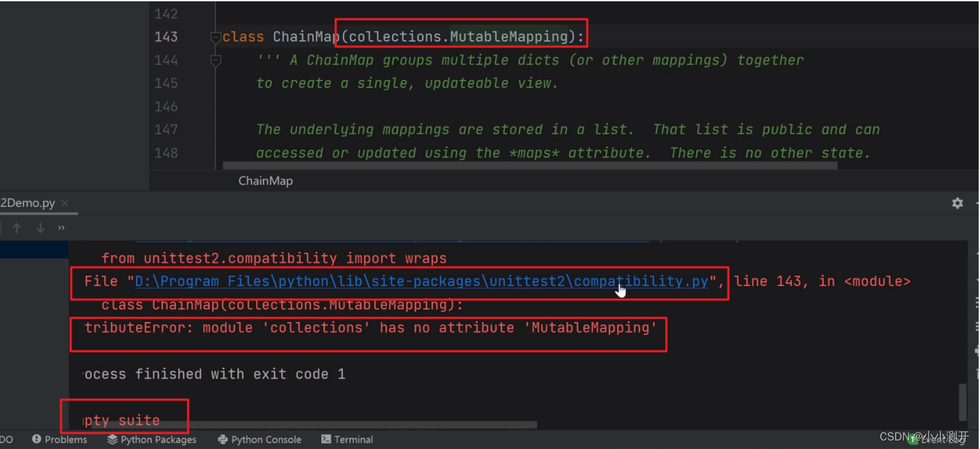
Task: Click line number 147 in the gutter
Action: [166, 130]
